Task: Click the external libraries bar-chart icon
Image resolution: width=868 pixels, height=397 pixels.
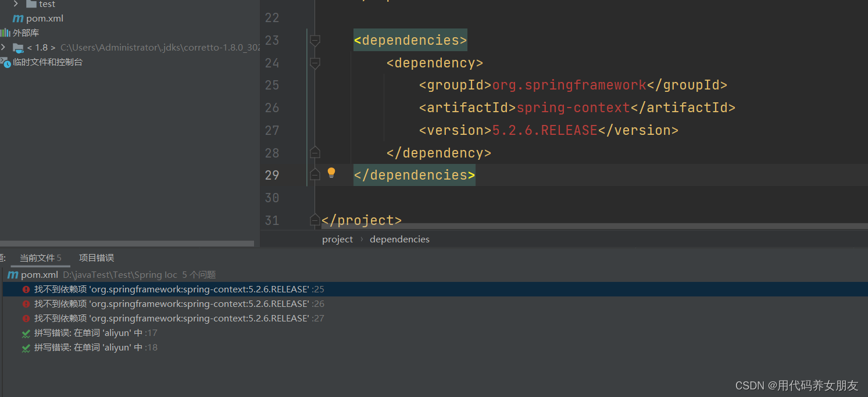Action: click(5, 33)
